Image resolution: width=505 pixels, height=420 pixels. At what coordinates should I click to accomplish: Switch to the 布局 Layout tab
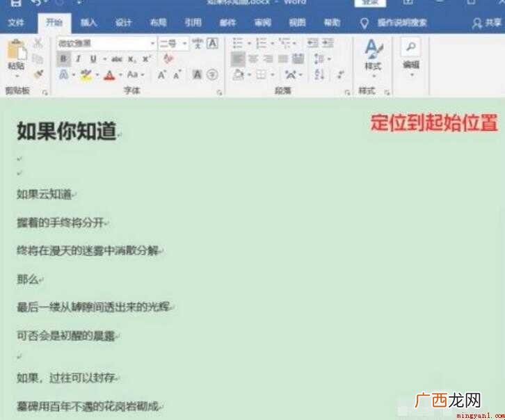158,22
